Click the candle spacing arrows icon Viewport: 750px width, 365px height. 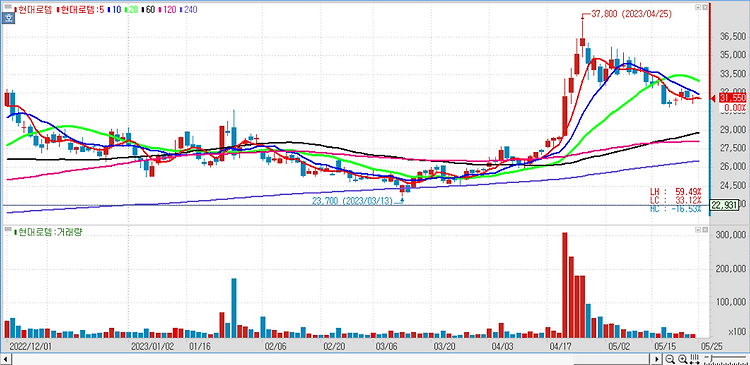click(694, 359)
